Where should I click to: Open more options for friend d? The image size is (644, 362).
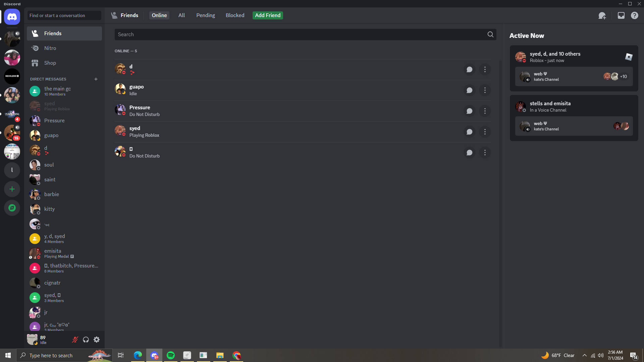pos(485,69)
